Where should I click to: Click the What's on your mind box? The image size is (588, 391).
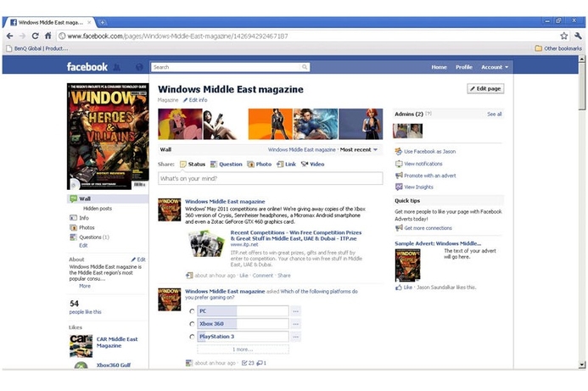tap(271, 178)
